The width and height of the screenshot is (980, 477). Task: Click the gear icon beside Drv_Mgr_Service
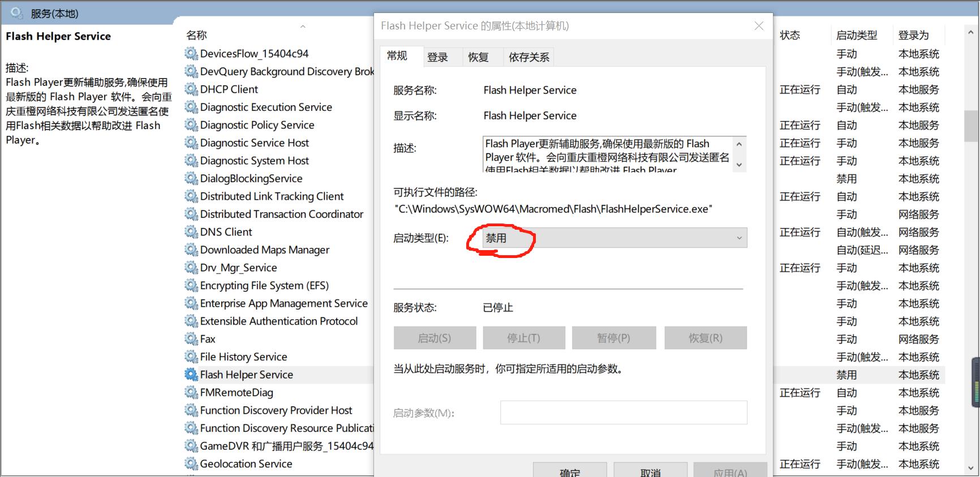click(191, 268)
